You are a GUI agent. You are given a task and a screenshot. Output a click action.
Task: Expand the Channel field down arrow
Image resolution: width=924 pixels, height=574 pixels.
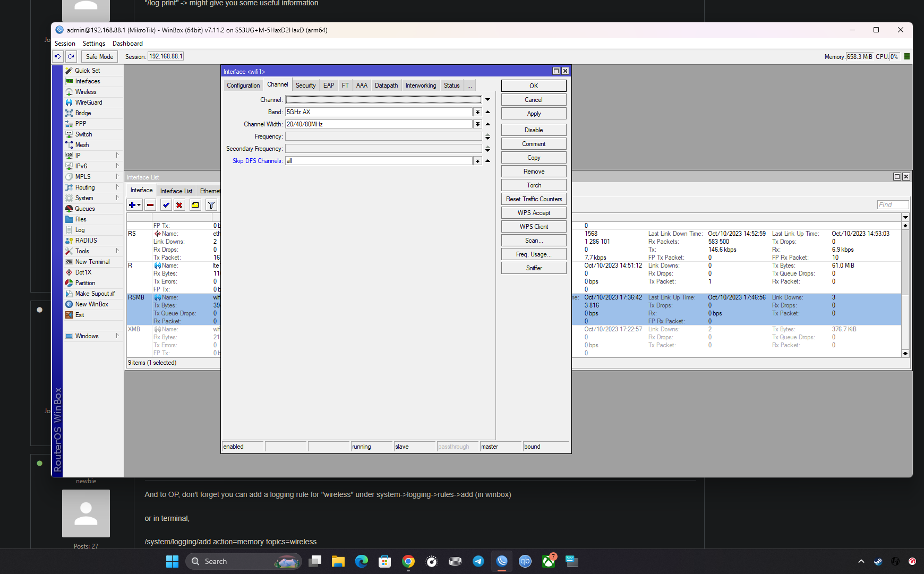coord(487,100)
